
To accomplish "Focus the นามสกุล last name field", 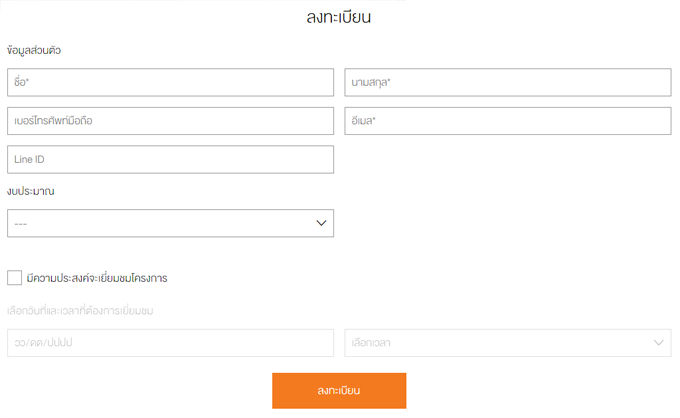I will (x=507, y=82).
